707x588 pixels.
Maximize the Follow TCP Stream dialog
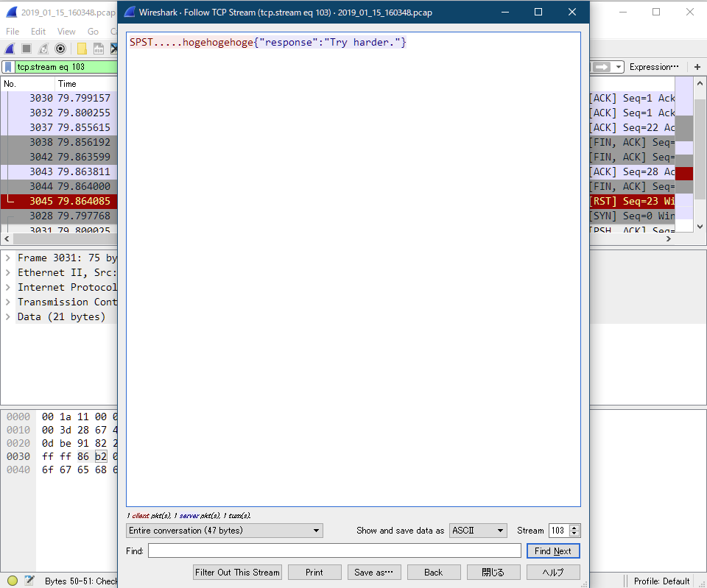(x=538, y=13)
